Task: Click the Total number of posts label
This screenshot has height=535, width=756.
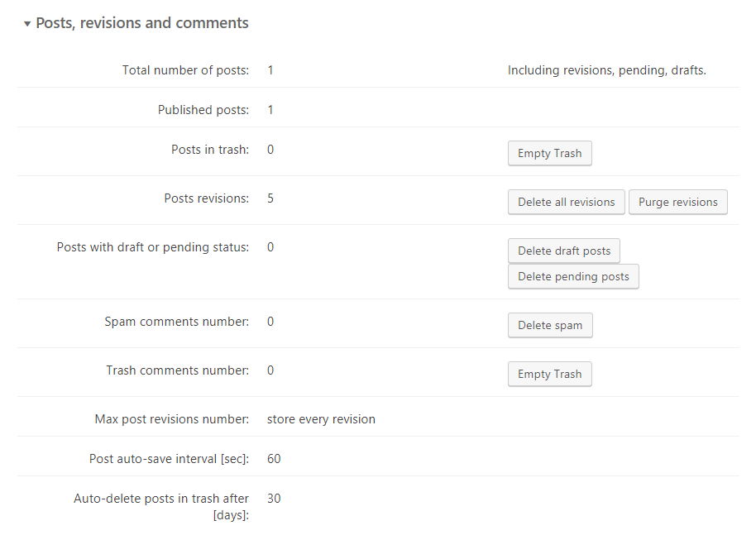Action: 185,70
